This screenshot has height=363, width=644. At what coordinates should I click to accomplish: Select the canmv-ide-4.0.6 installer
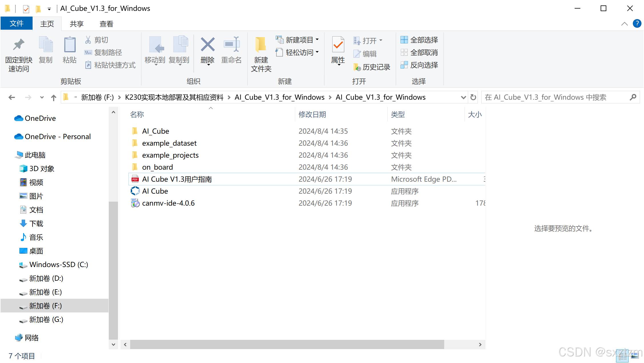coord(168,203)
